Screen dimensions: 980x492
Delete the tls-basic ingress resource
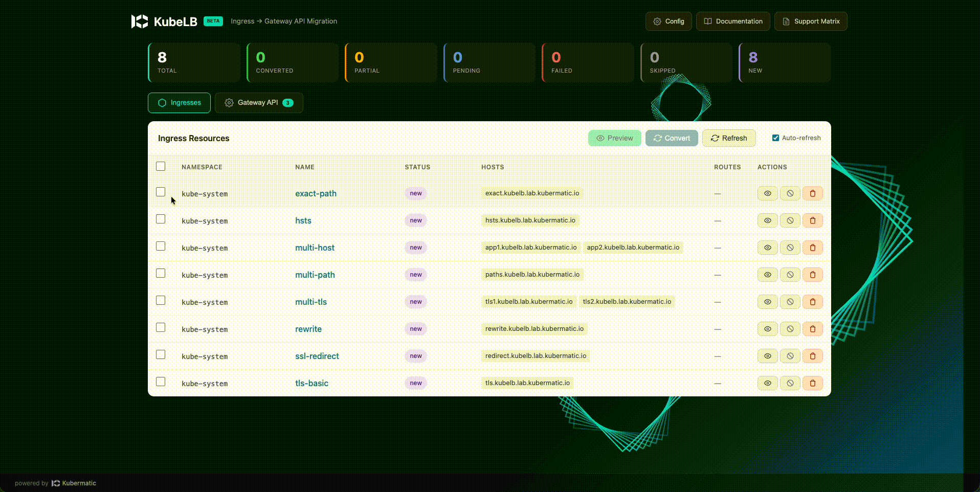point(812,383)
